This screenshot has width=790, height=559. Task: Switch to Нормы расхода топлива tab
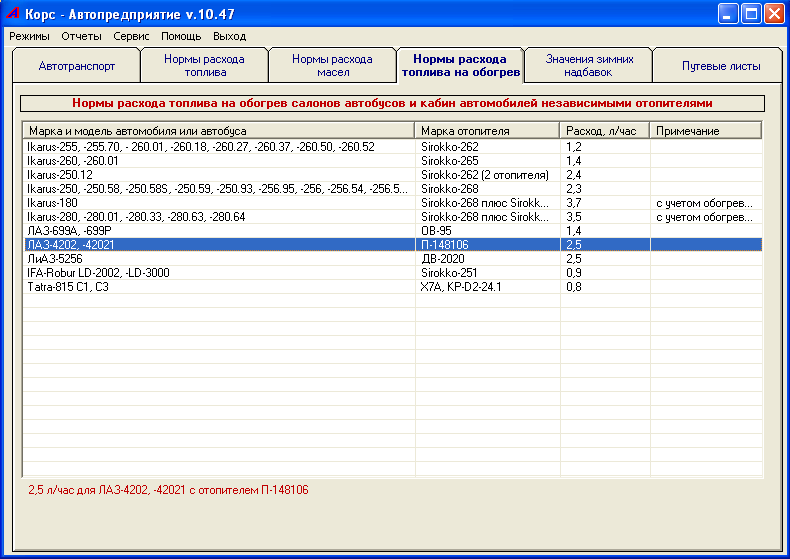click(204, 66)
